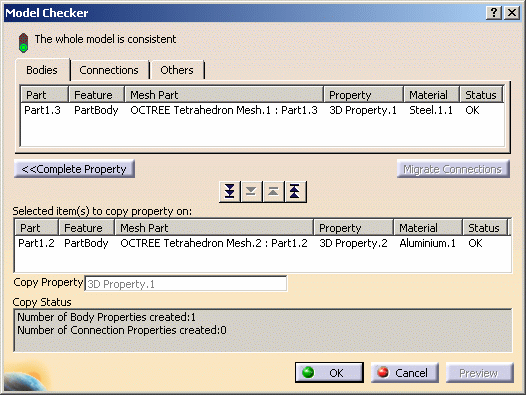Select the Part1.2 row cell
This screenshot has width=526, height=395.
click(x=36, y=243)
